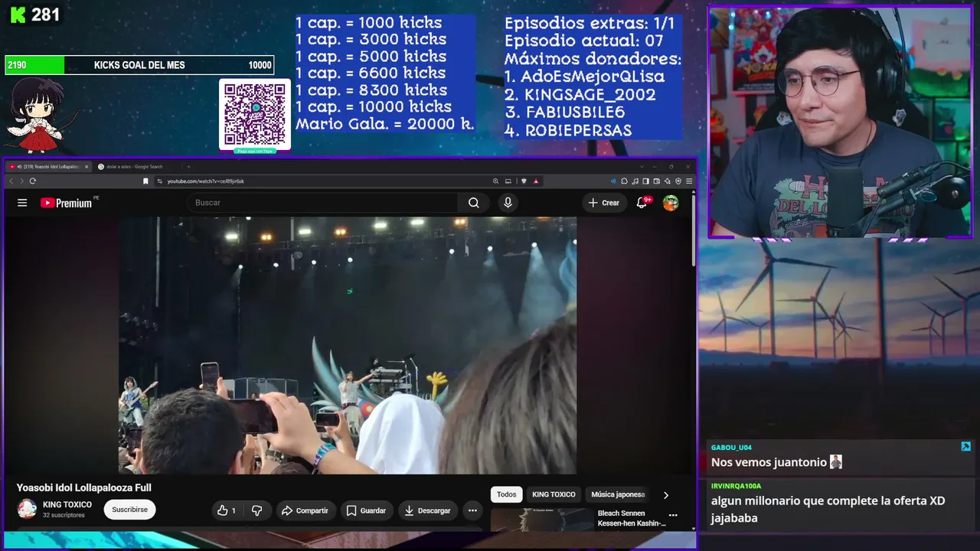This screenshot has height=551, width=980.
Task: Focus the Buscar search field
Action: [322, 203]
